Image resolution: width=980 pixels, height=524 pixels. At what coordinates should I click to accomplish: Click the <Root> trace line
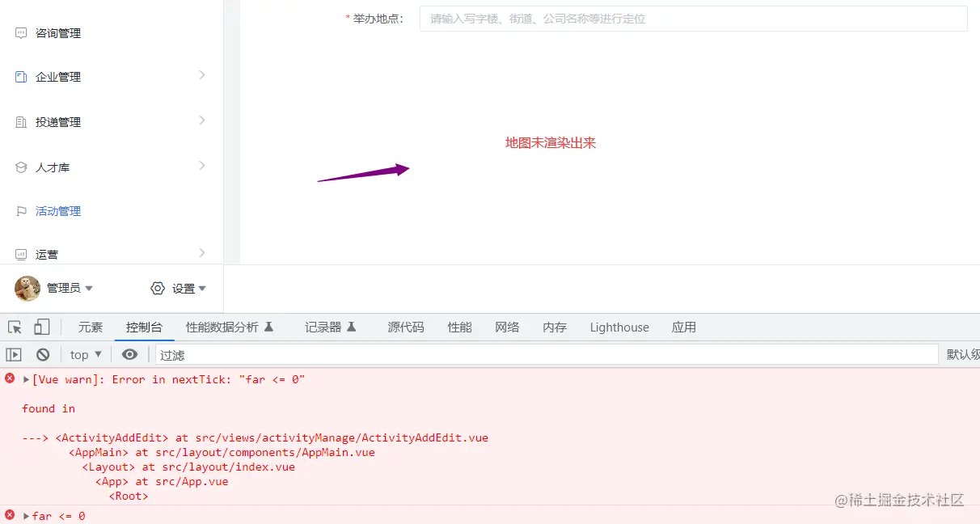tap(129, 496)
